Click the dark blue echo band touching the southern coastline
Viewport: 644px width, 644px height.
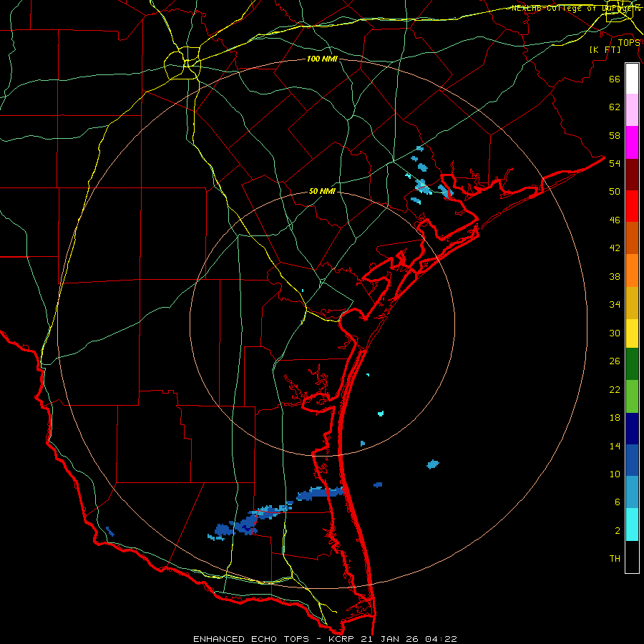click(320, 493)
